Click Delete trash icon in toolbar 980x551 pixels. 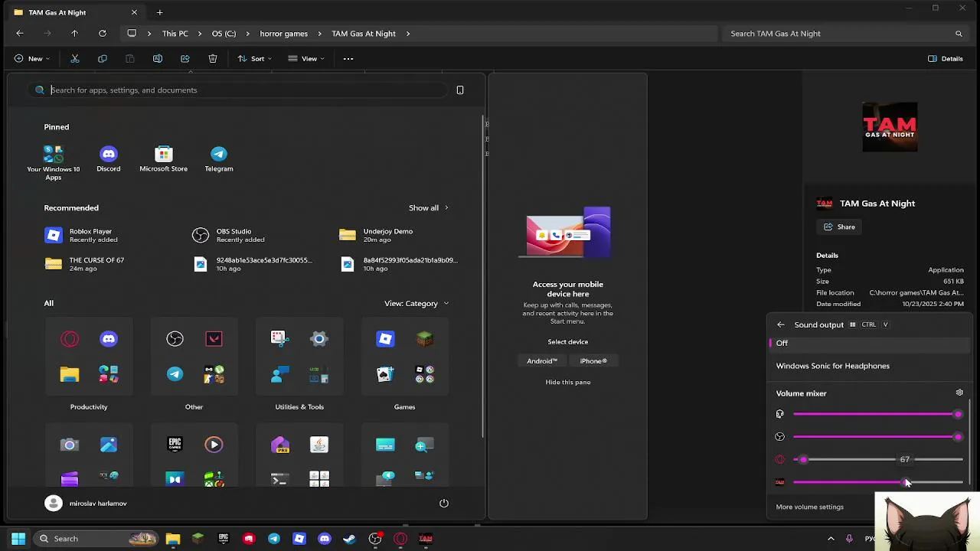213,59
